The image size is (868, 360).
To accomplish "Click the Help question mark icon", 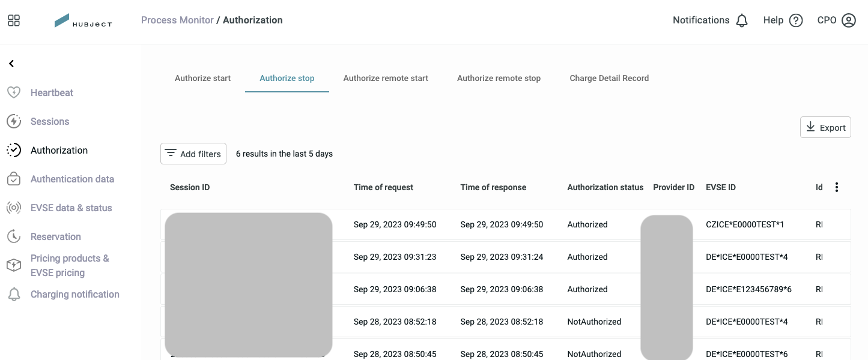I will (796, 20).
